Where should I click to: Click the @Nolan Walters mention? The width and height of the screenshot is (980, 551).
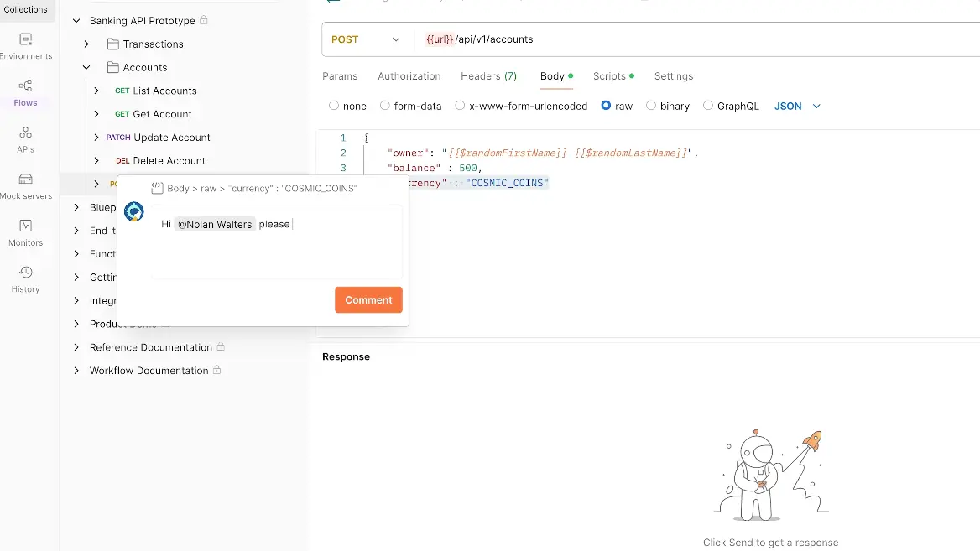[x=215, y=224]
